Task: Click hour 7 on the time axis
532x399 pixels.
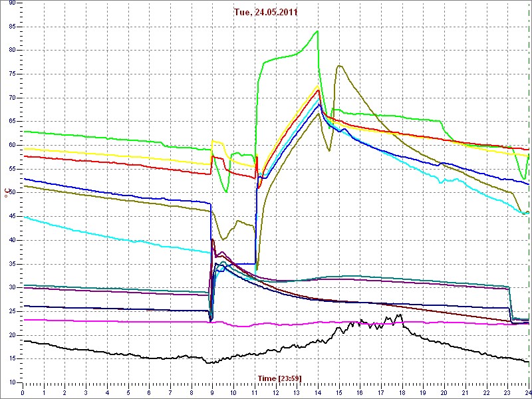Action: [x=170, y=392]
